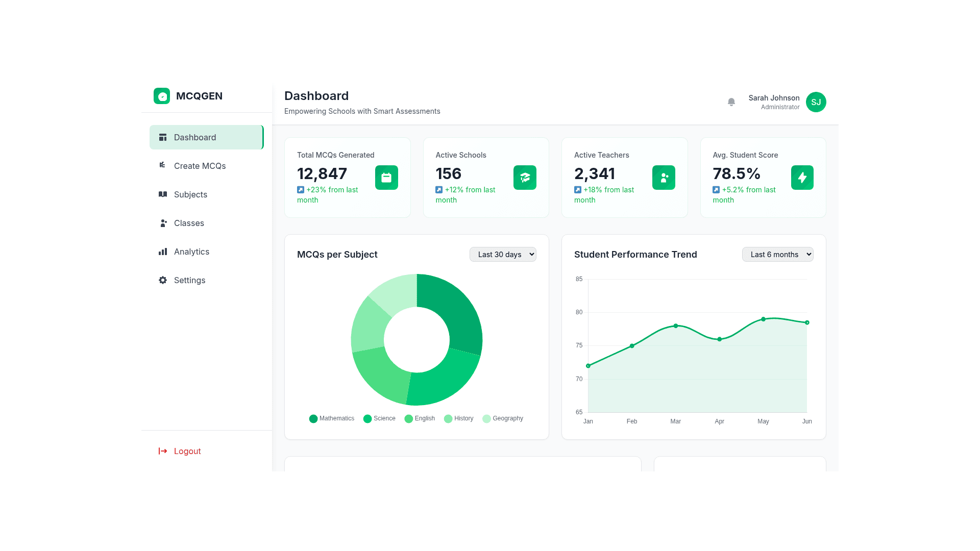Image resolution: width=980 pixels, height=551 pixels.
Task: Open Settings via the gear icon
Action: tap(162, 280)
